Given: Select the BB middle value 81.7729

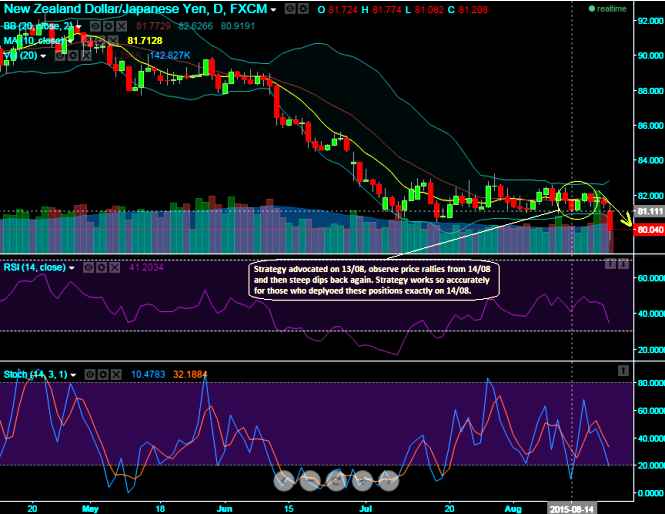Looking at the screenshot, I should pyautogui.click(x=153, y=26).
